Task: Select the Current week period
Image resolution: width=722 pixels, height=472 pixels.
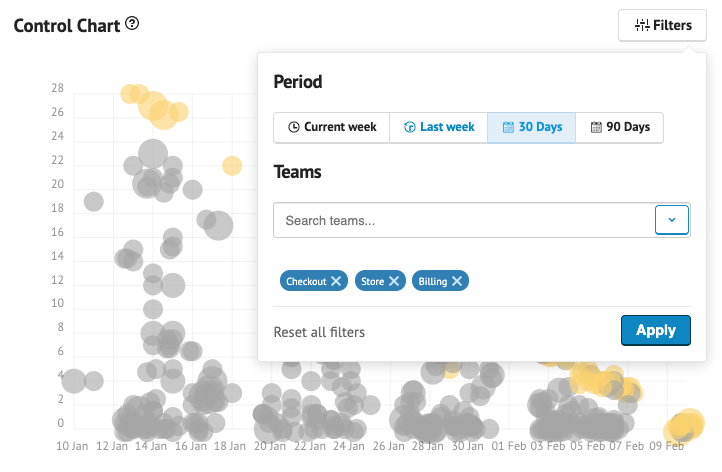Action: (332, 127)
